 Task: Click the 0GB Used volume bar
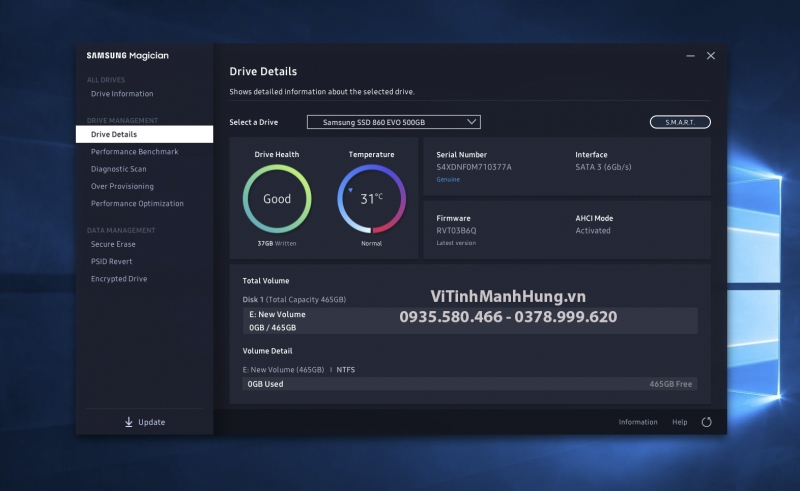[x=470, y=384]
